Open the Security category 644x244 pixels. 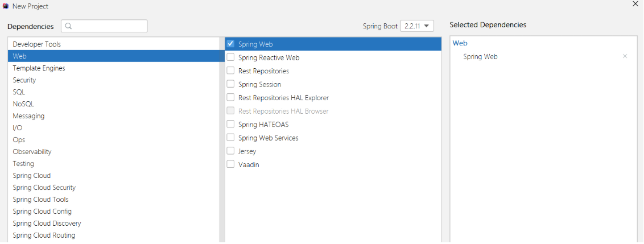coord(114,80)
